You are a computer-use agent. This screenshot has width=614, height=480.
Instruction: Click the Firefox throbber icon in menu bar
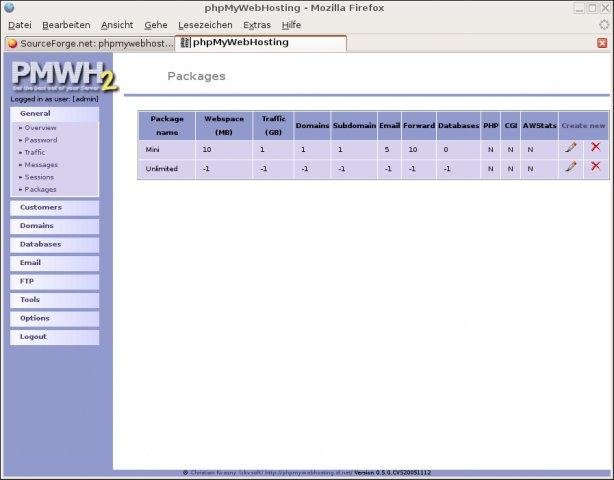tap(604, 25)
